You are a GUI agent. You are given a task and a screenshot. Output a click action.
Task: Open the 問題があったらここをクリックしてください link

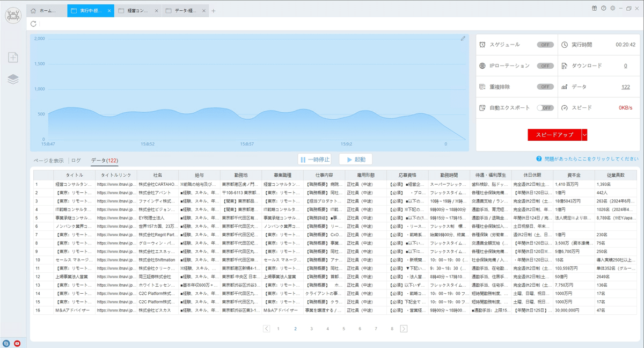[591, 159]
